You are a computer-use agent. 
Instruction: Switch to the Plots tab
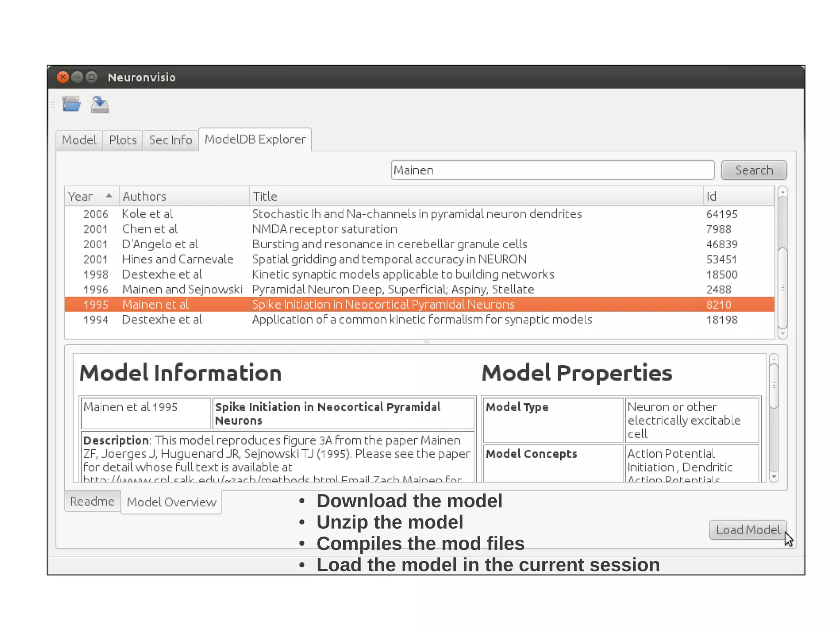click(x=123, y=140)
